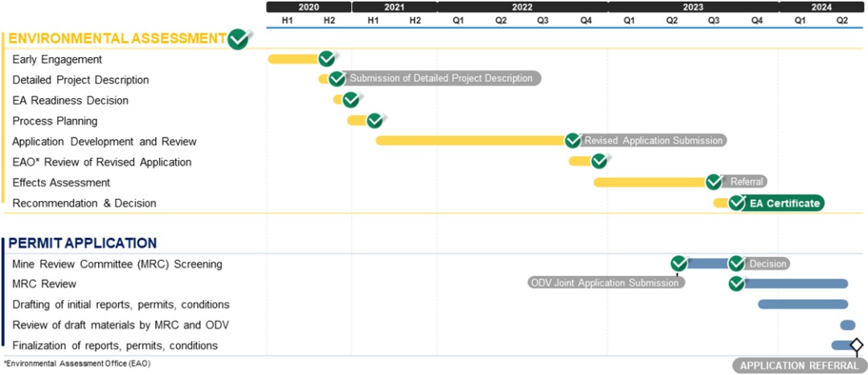Click the Environmental Assessment header checkmark icon
The height and width of the screenshot is (375, 868).
coord(238,39)
